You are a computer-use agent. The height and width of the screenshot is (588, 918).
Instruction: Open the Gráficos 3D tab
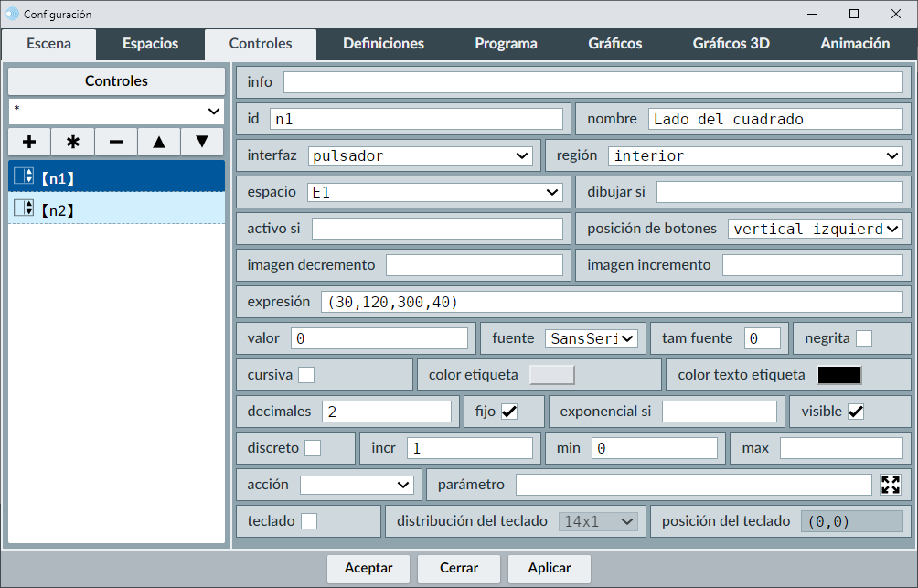point(731,44)
